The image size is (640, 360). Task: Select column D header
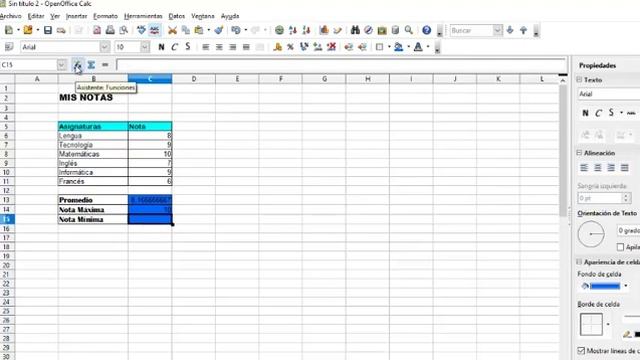click(x=193, y=79)
